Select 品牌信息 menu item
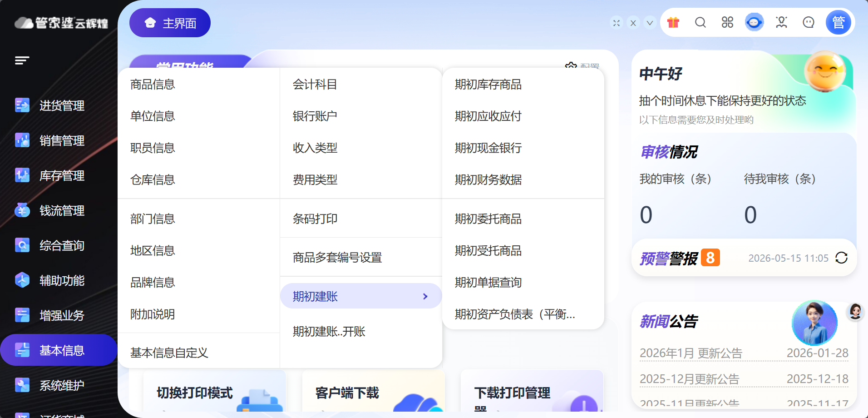 [x=153, y=283]
